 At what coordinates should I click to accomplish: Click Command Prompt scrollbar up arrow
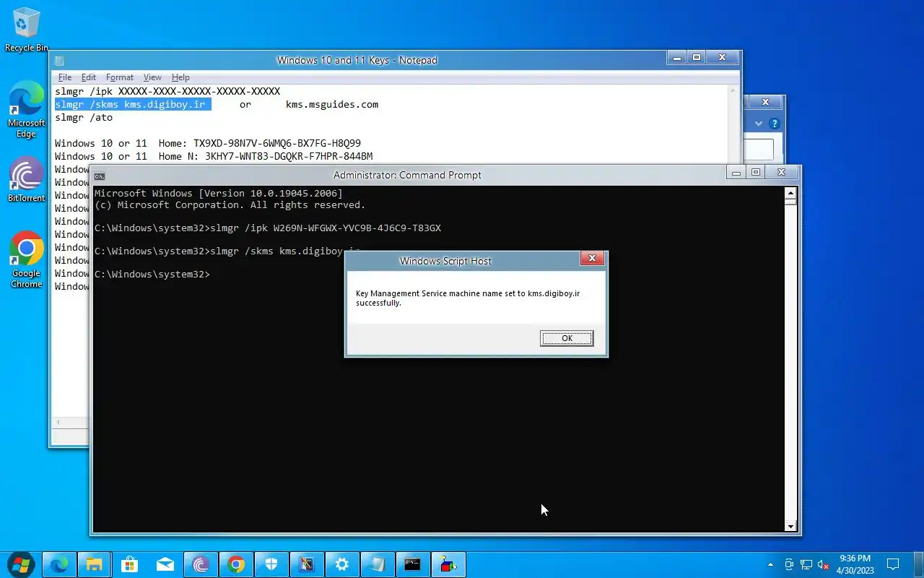coord(790,193)
